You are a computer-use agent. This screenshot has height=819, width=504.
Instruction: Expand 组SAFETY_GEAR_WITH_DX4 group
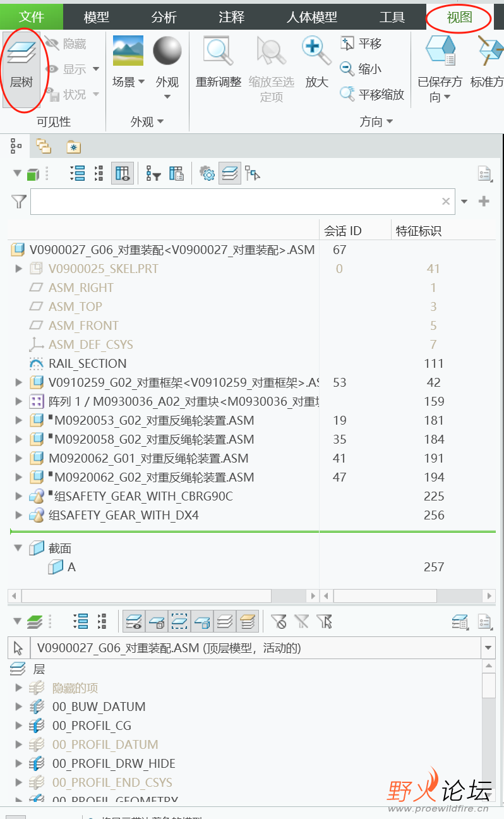pos(18,515)
